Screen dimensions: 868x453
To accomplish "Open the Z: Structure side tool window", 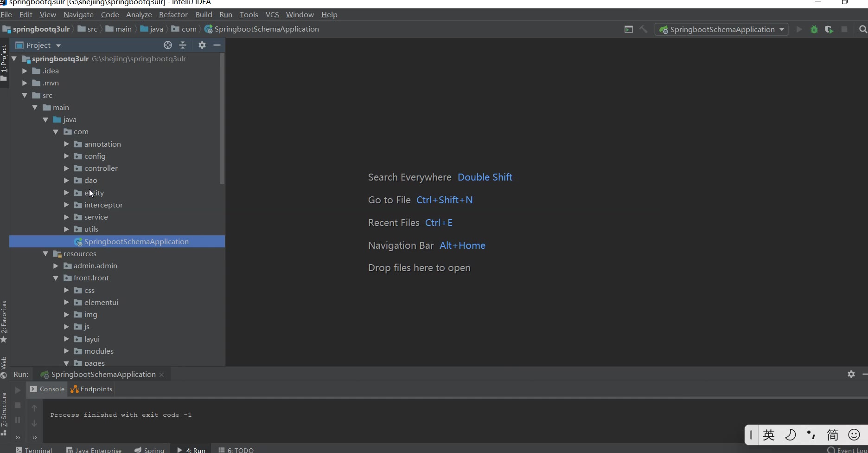I will (4, 414).
